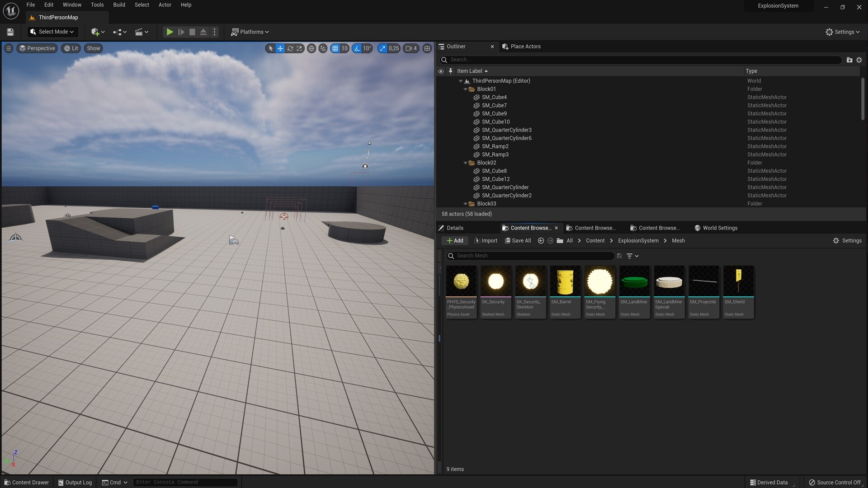Image resolution: width=868 pixels, height=488 pixels.
Task: Open the SM_Barrel static mesh thumbnail
Action: [565, 281]
